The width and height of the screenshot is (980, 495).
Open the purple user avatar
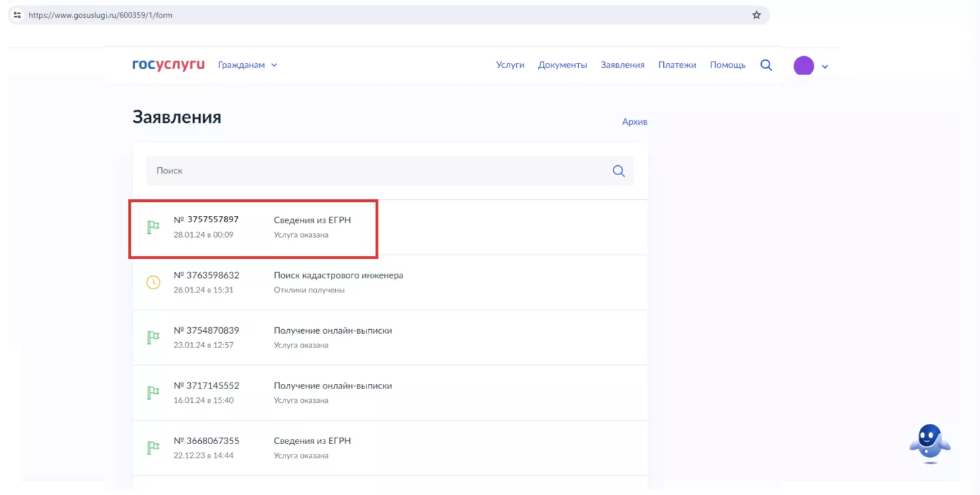[804, 66]
